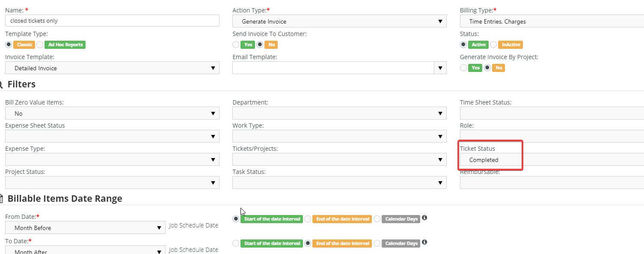Select Calendar Days option for From Date
Image resolution: width=644 pixels, height=254 pixels.
tap(377, 219)
